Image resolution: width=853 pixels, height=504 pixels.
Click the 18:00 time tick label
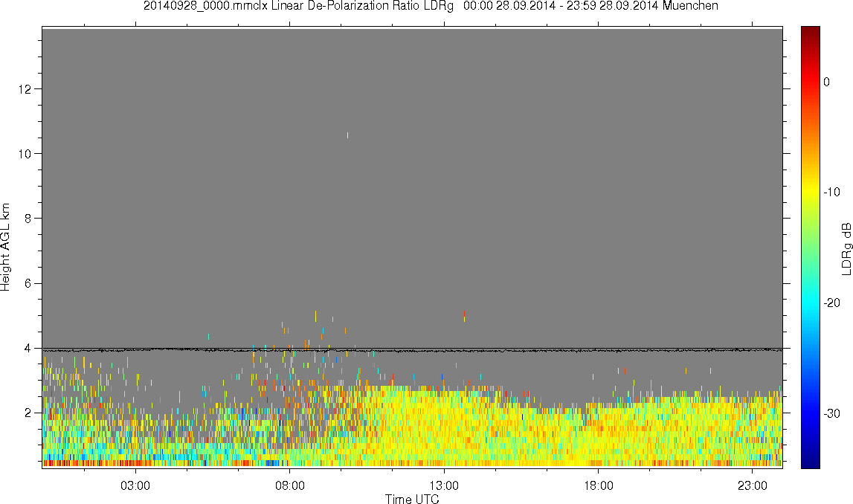pos(599,485)
